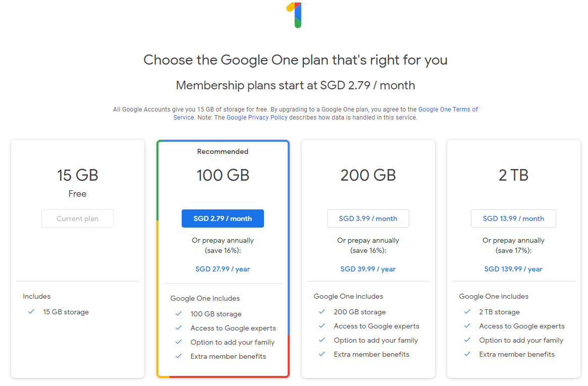588x386 pixels.
Task: Click the Current plan button
Action: [x=77, y=218]
